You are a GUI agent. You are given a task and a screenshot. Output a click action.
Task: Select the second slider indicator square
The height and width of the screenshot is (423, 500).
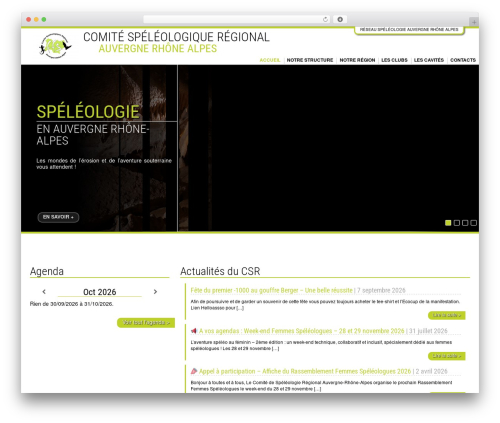[x=457, y=223]
